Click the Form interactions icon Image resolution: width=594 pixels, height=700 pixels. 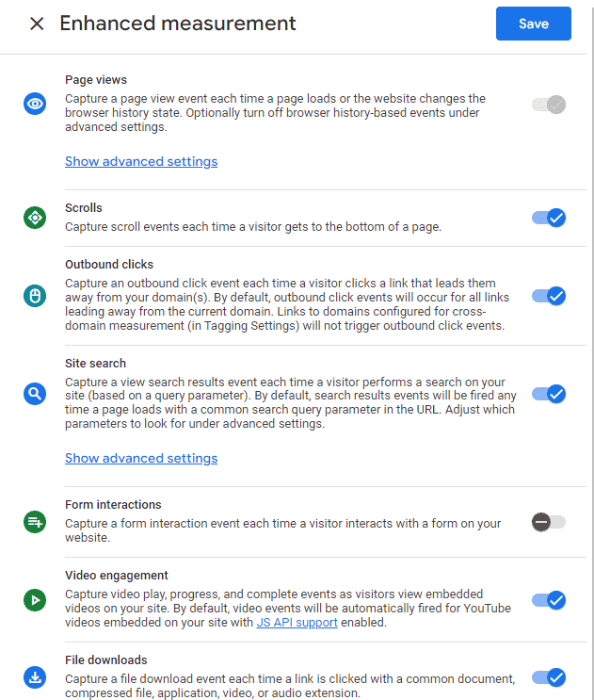(x=35, y=521)
